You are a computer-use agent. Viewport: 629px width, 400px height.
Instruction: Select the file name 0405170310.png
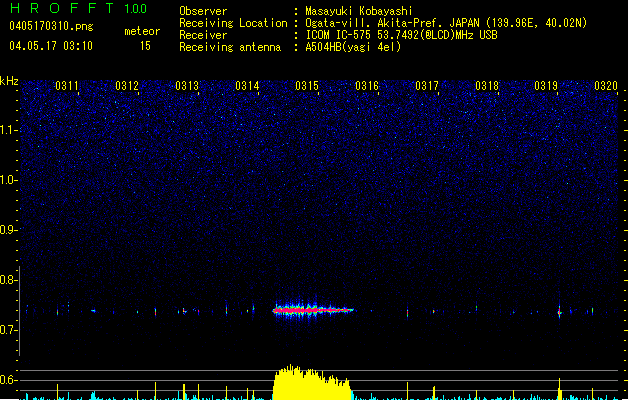(x=51, y=26)
